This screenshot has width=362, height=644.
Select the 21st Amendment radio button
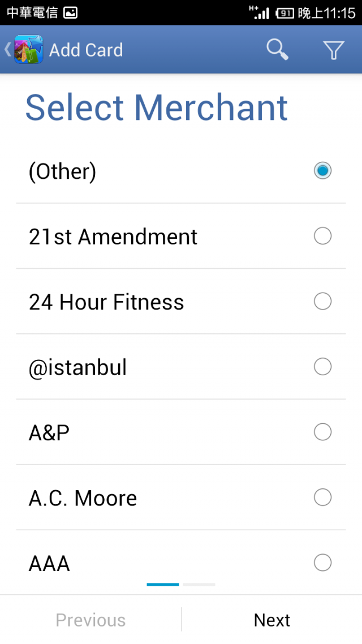tap(322, 236)
